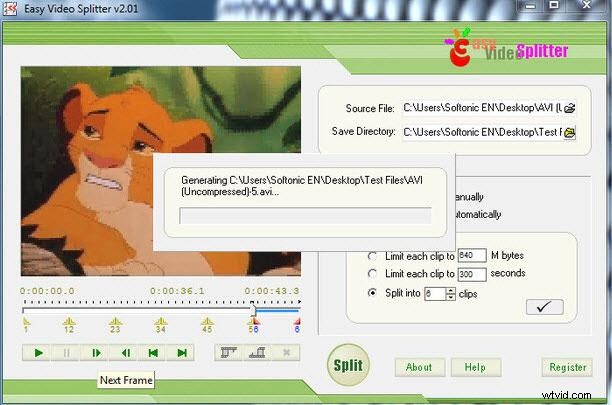
Task: Click the M bytes size input field
Action: coord(472,256)
